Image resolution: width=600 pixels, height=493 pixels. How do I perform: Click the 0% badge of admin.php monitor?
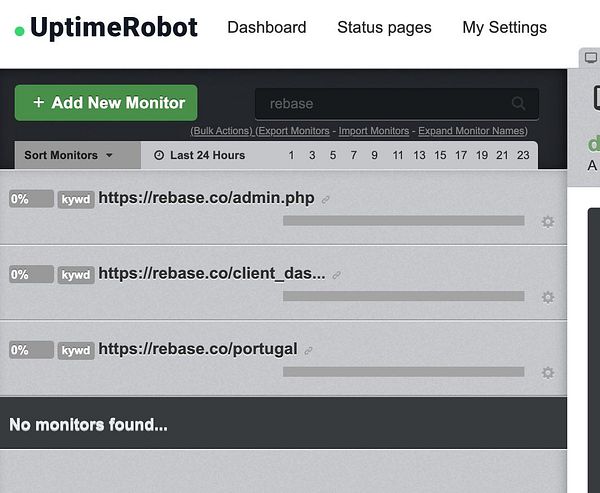pyautogui.click(x=31, y=199)
